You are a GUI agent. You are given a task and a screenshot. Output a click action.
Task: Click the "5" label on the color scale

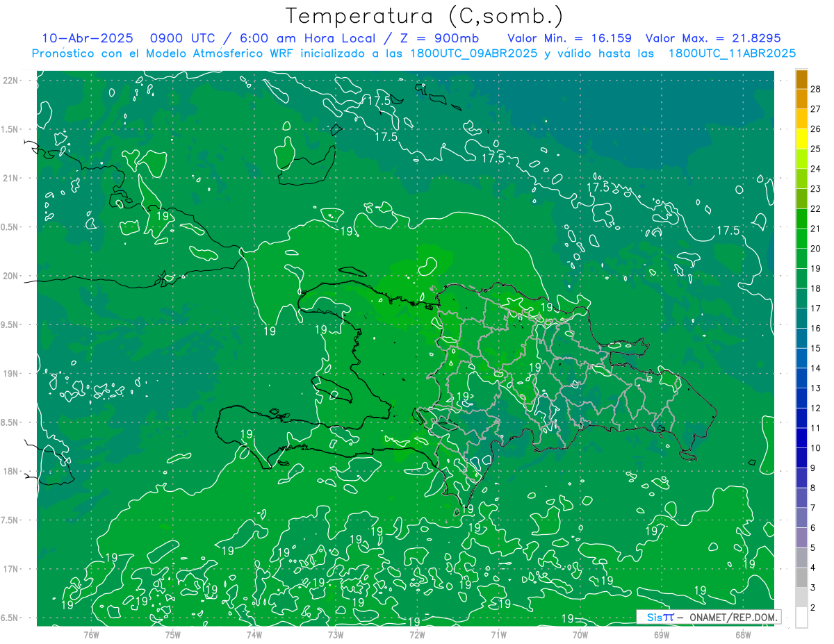pos(813,547)
